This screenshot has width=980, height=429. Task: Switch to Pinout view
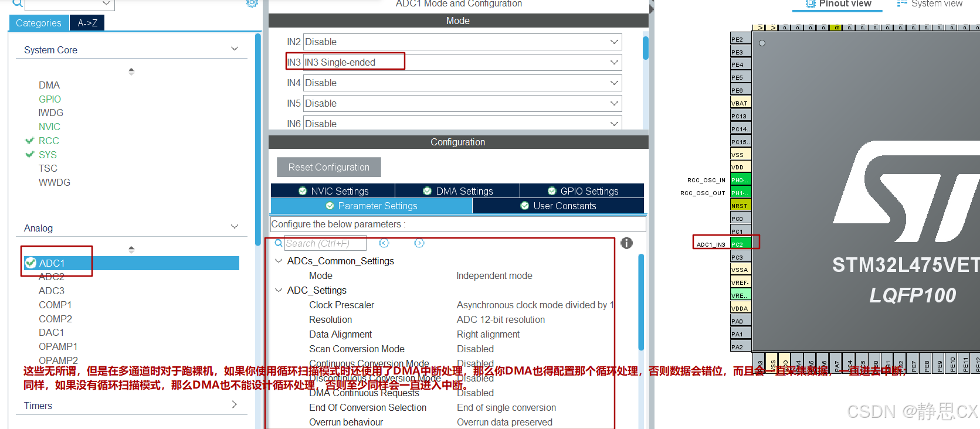pos(839,4)
